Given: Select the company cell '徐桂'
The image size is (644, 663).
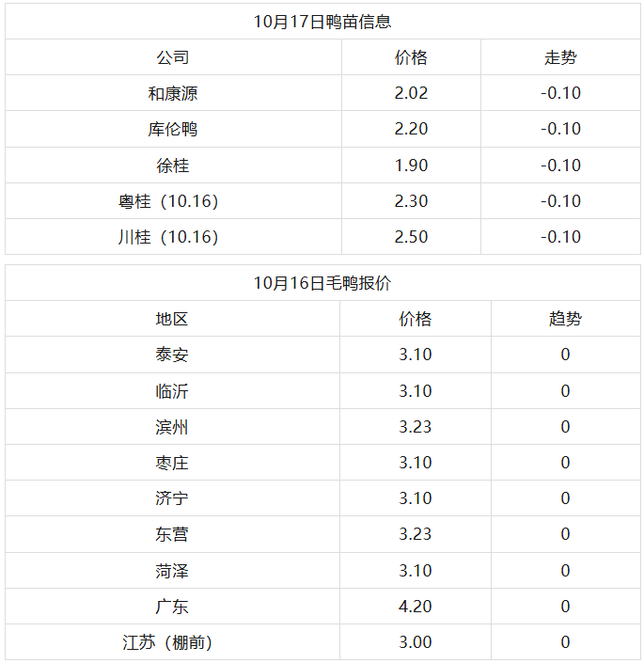Looking at the screenshot, I should [x=173, y=166].
